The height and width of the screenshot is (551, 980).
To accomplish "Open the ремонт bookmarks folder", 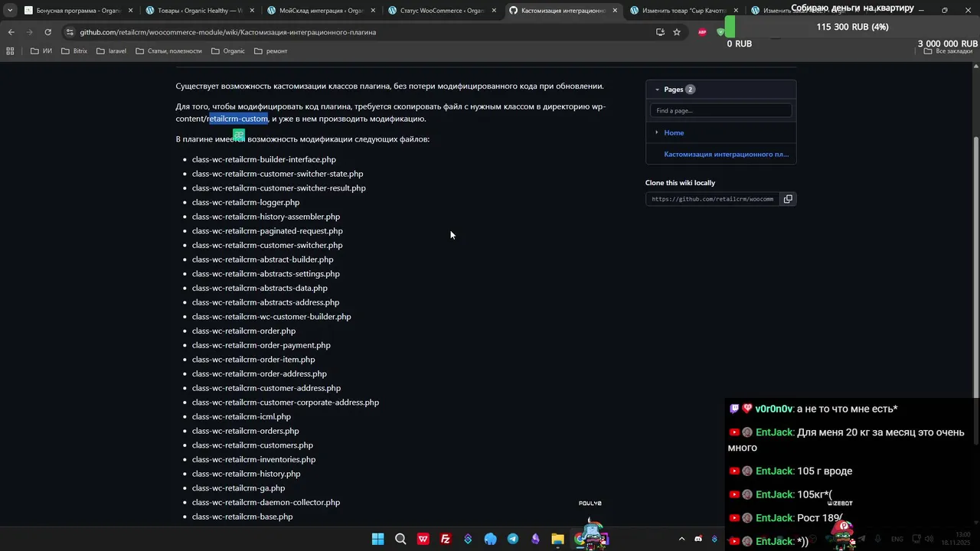I will click(x=270, y=51).
